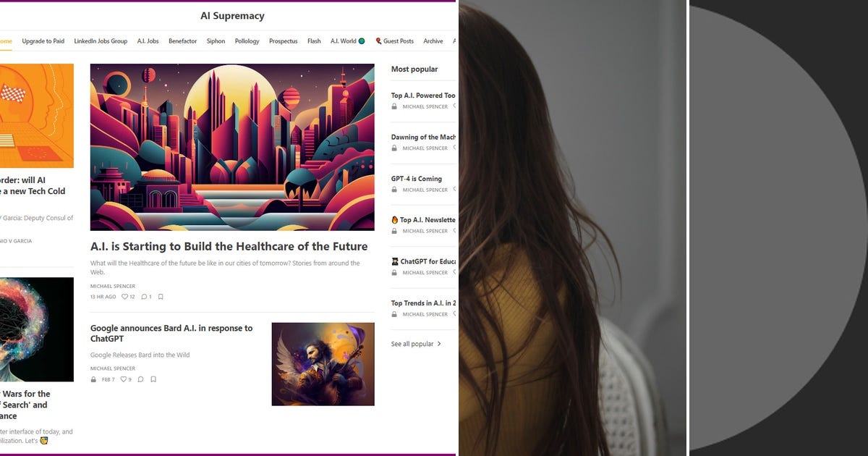This screenshot has height=456, width=868.
Task: Open the Top Trends in A.I. popular post
Action: coord(423,303)
